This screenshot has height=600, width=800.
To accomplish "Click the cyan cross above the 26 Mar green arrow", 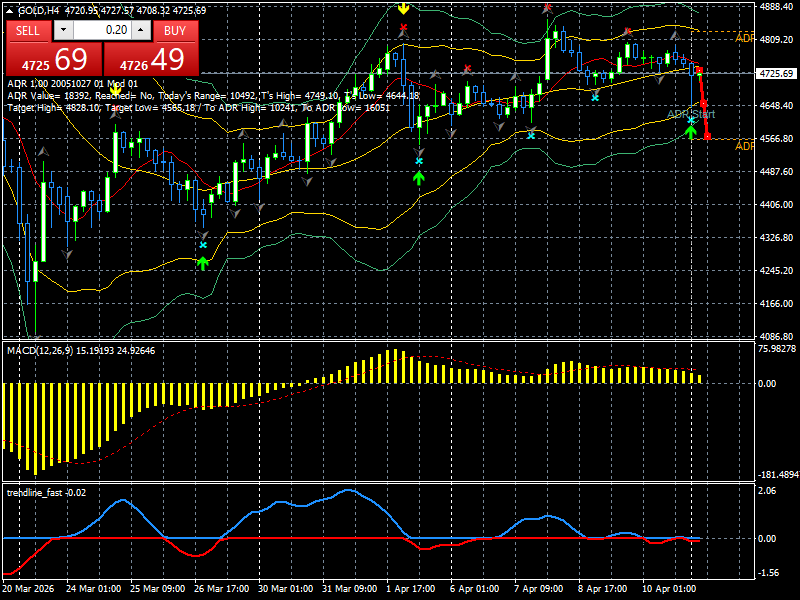I will tap(203, 245).
